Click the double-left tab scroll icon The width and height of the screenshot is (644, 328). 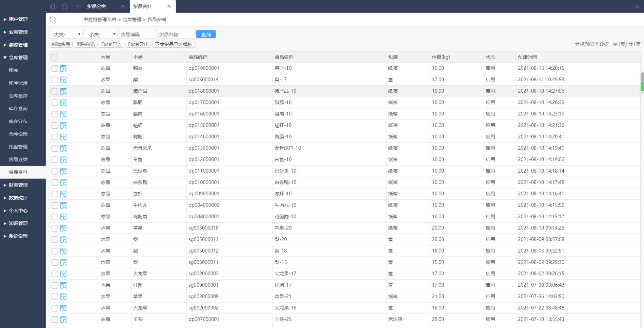[x=78, y=6]
